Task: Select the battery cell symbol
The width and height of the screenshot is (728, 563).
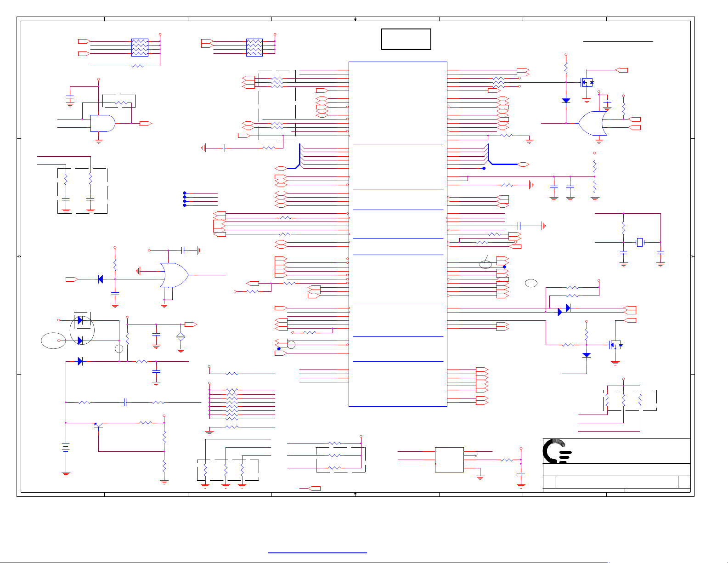Action: [66, 447]
